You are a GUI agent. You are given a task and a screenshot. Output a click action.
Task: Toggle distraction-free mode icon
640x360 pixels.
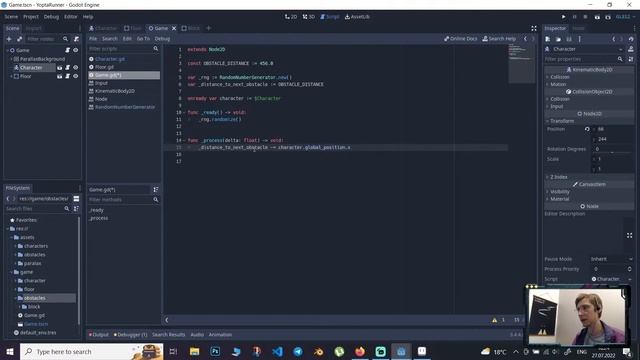click(x=533, y=28)
